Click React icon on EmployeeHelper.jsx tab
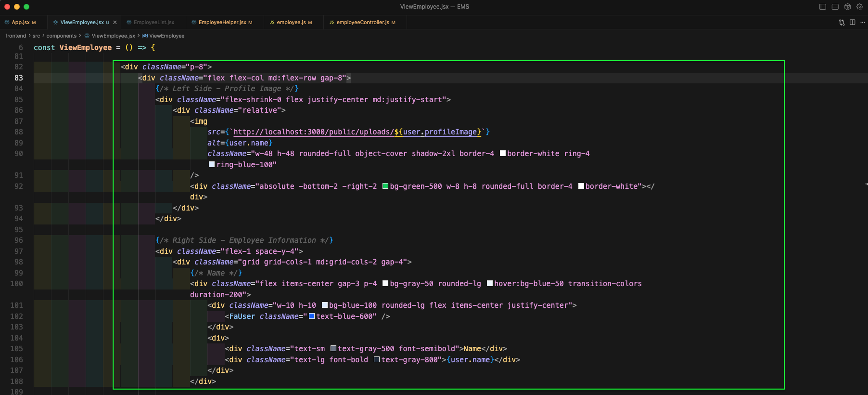The image size is (868, 395). click(194, 22)
